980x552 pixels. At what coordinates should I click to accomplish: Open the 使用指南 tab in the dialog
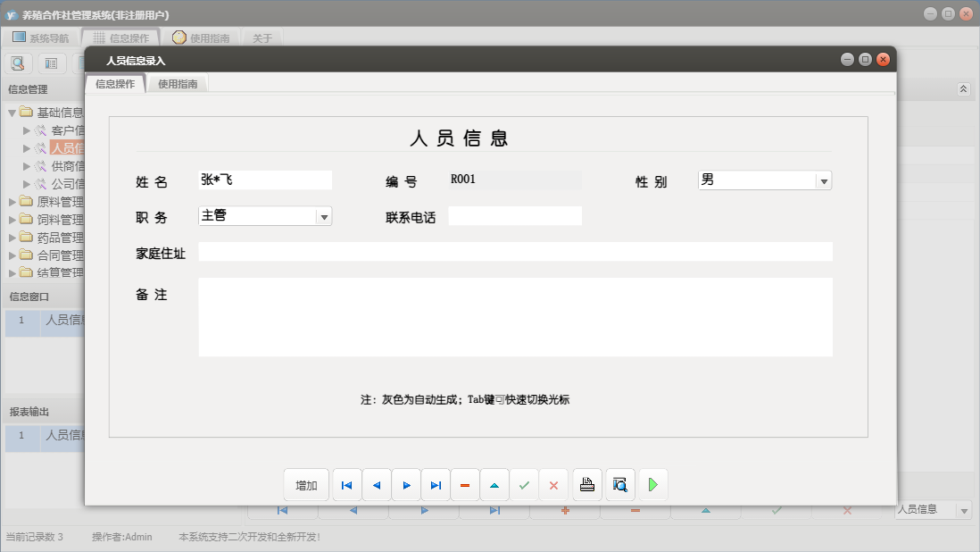pyautogui.click(x=177, y=81)
